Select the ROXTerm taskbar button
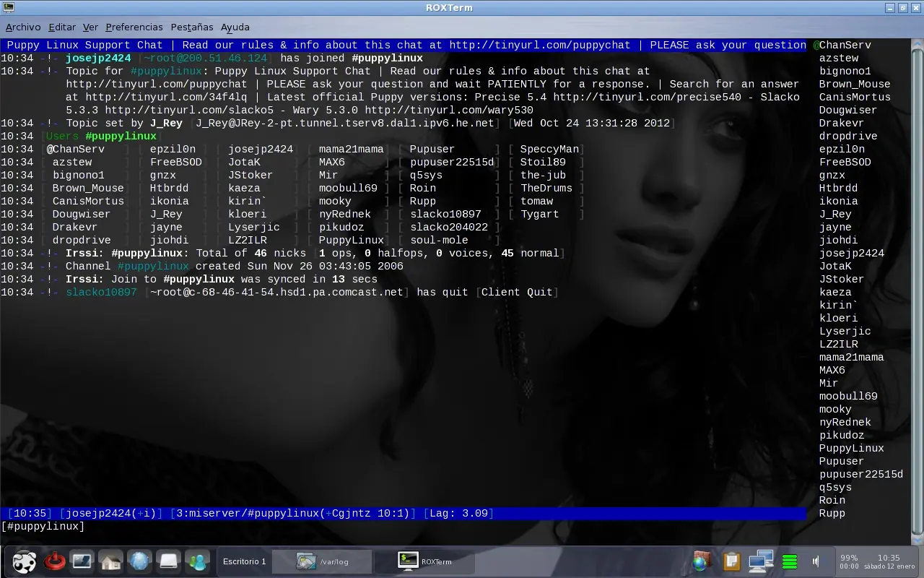 426,561
